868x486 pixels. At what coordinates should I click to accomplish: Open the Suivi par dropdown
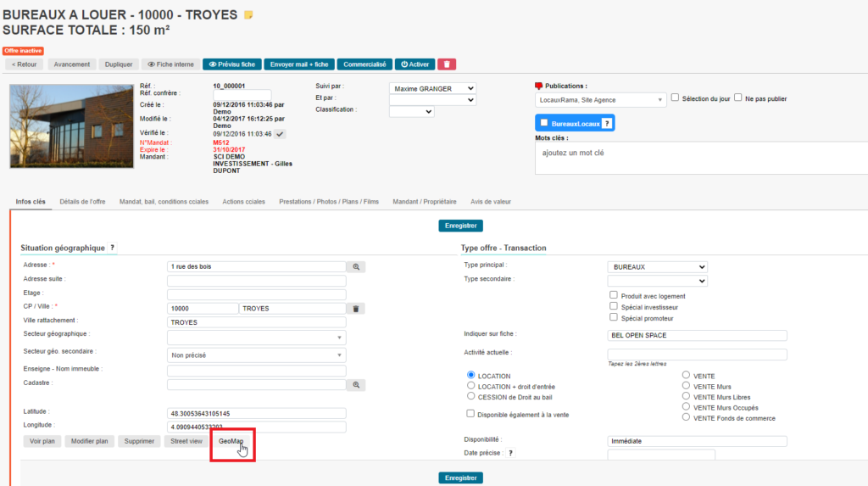click(432, 88)
